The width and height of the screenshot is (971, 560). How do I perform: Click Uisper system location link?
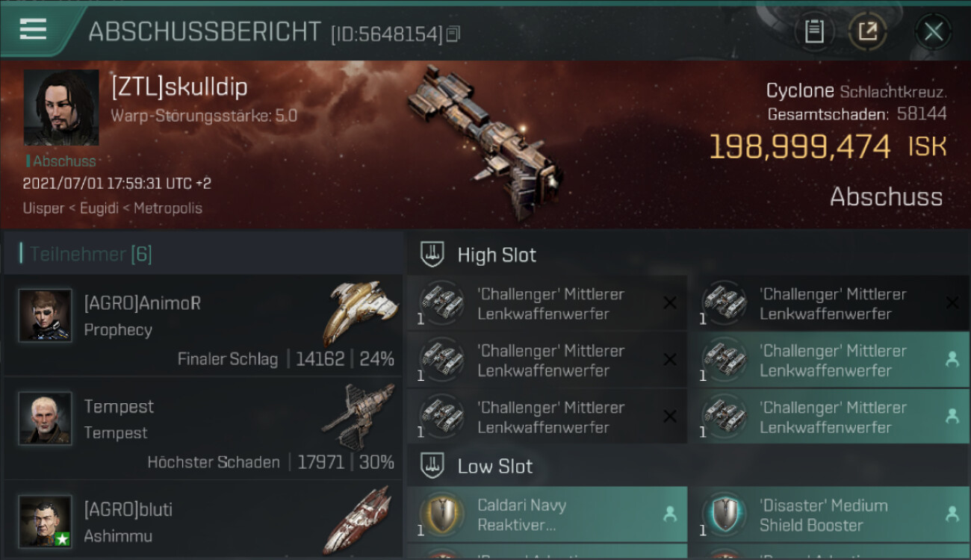click(x=43, y=208)
